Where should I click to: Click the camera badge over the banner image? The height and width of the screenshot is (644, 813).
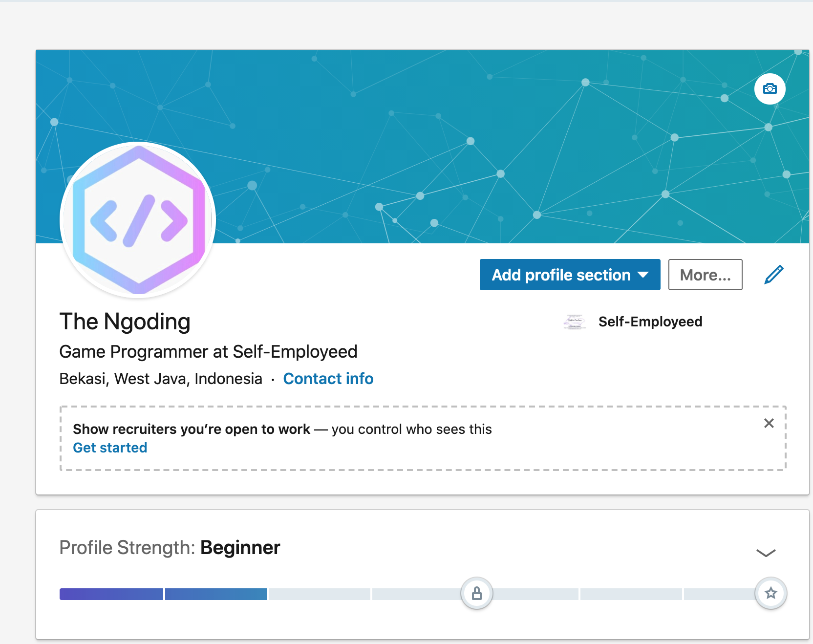tap(770, 89)
